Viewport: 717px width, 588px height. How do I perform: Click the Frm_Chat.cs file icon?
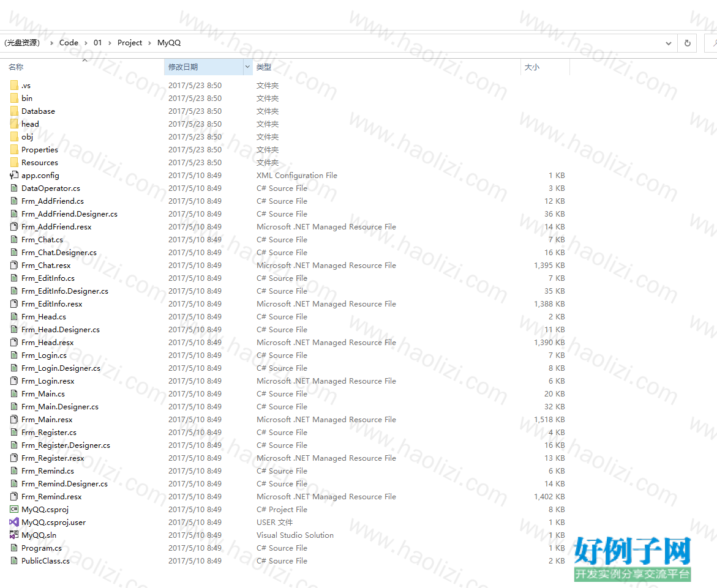pos(14,239)
